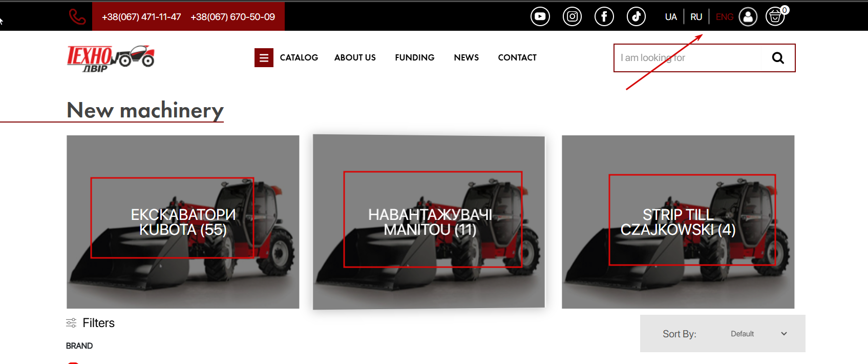Click the BRAND filter label
Viewport: 868px width, 364px height.
click(x=79, y=346)
